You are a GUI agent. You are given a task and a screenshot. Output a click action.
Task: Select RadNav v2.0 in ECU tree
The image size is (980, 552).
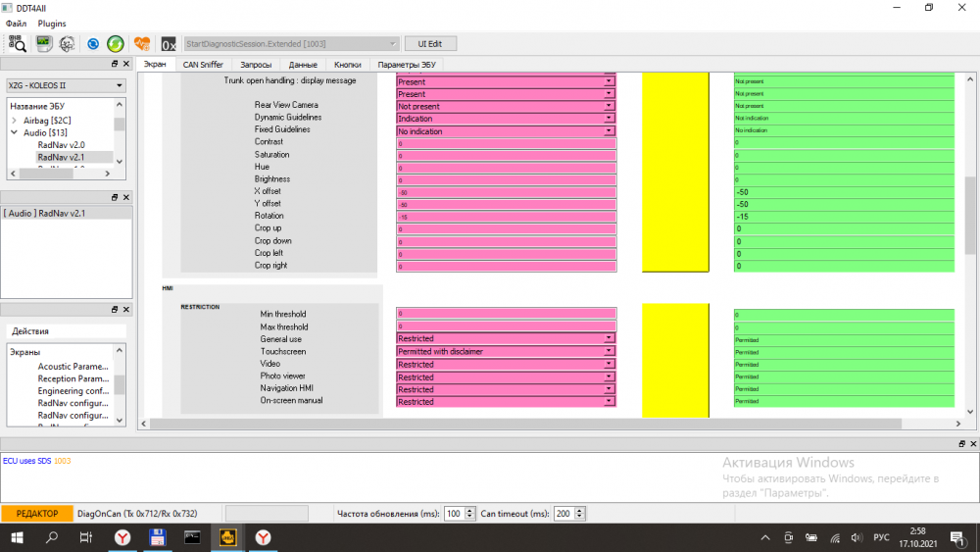coord(61,144)
